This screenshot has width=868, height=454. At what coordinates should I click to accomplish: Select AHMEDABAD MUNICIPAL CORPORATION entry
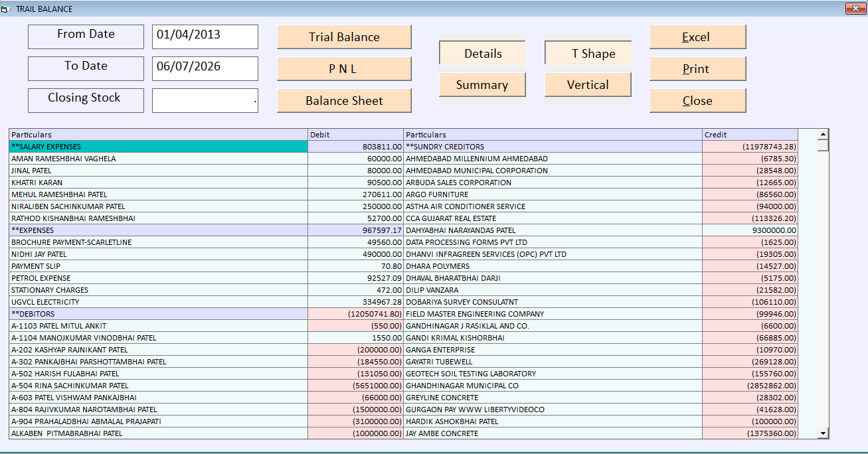(x=553, y=171)
